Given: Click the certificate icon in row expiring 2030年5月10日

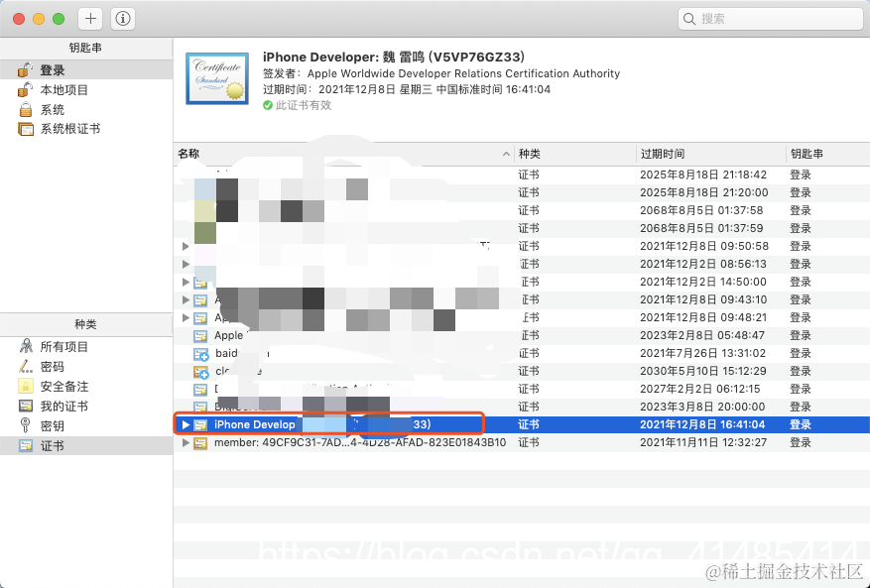Looking at the screenshot, I should pyautogui.click(x=200, y=372).
